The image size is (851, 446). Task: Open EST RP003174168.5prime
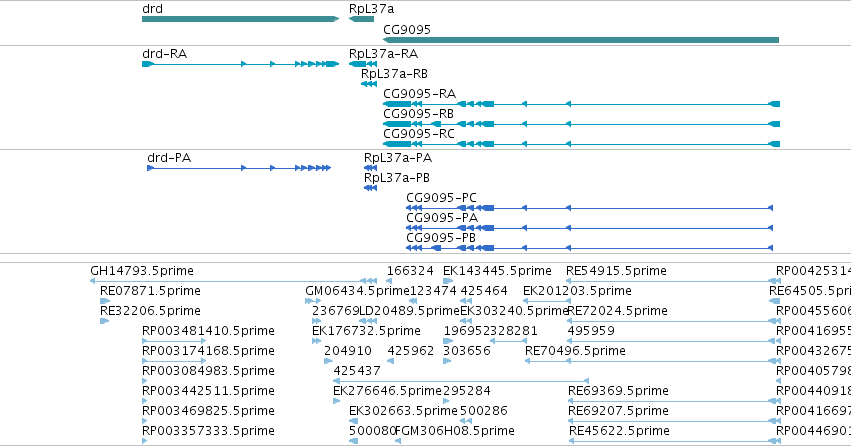click(208, 351)
